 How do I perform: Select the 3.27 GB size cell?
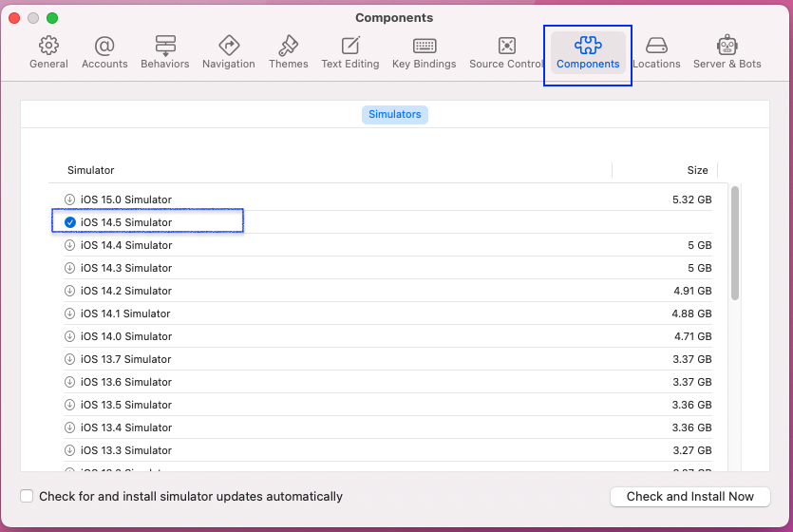point(692,449)
